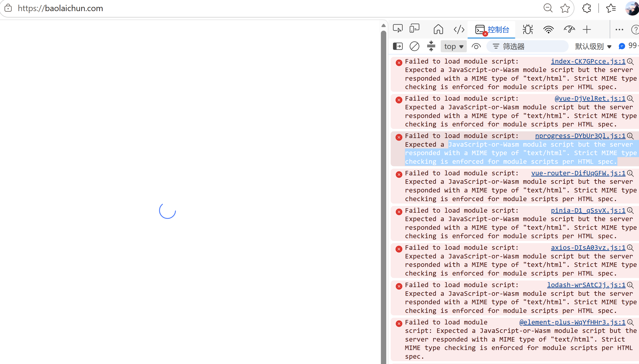This screenshot has height=364, width=639.
Task: Click error icon of nprogress-DYbUr3Ql.js message
Action: (399, 137)
